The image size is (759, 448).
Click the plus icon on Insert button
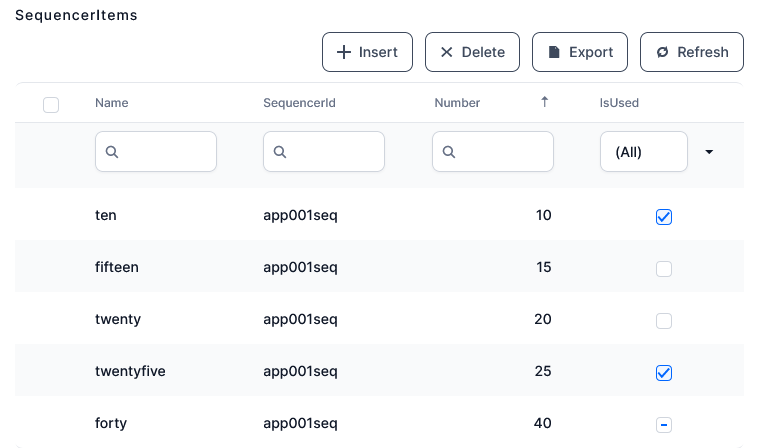pyautogui.click(x=344, y=52)
